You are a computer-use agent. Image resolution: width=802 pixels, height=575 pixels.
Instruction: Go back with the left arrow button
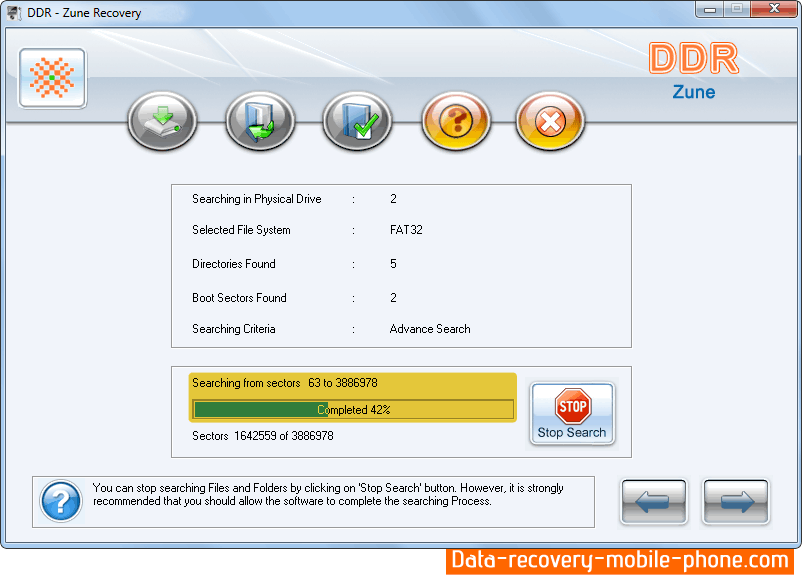tap(653, 502)
